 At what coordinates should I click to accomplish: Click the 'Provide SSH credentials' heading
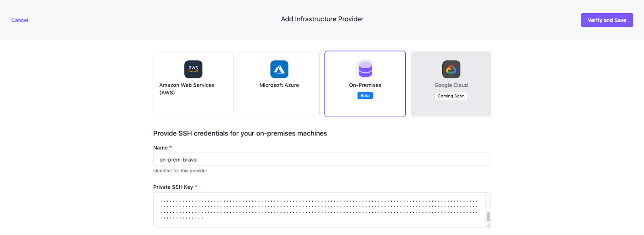(240, 133)
